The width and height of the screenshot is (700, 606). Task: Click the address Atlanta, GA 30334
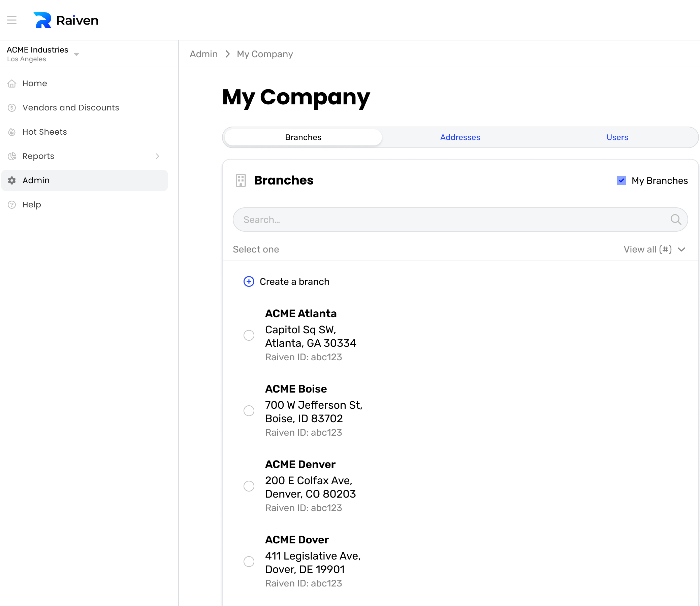point(311,343)
